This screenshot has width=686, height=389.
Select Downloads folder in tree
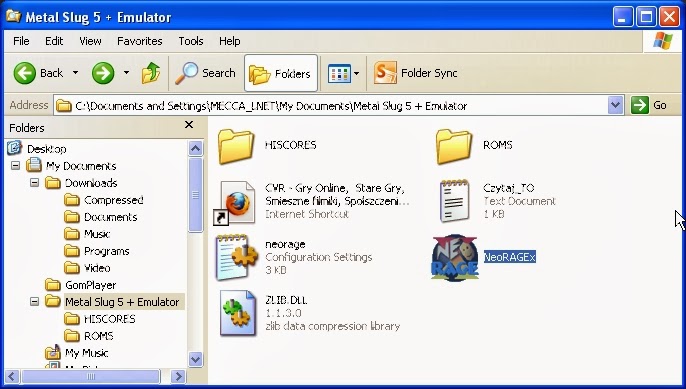(91, 183)
